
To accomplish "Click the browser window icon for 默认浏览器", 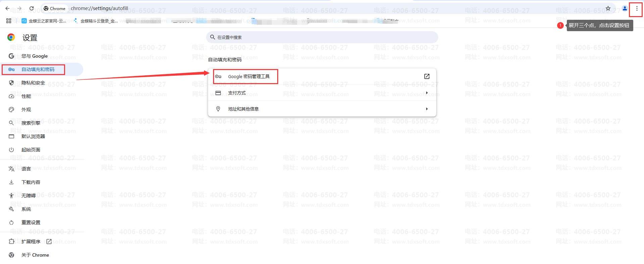I will coord(11,136).
